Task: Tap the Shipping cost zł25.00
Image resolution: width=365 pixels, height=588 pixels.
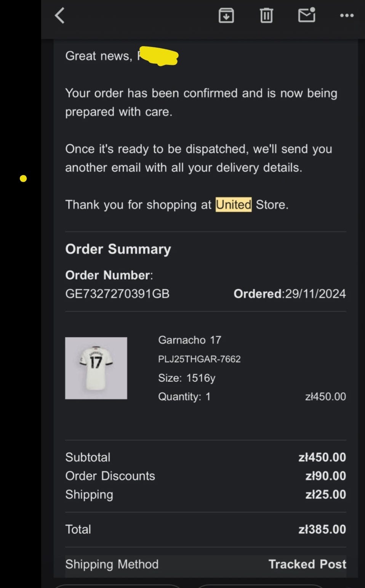Action: 326,495
